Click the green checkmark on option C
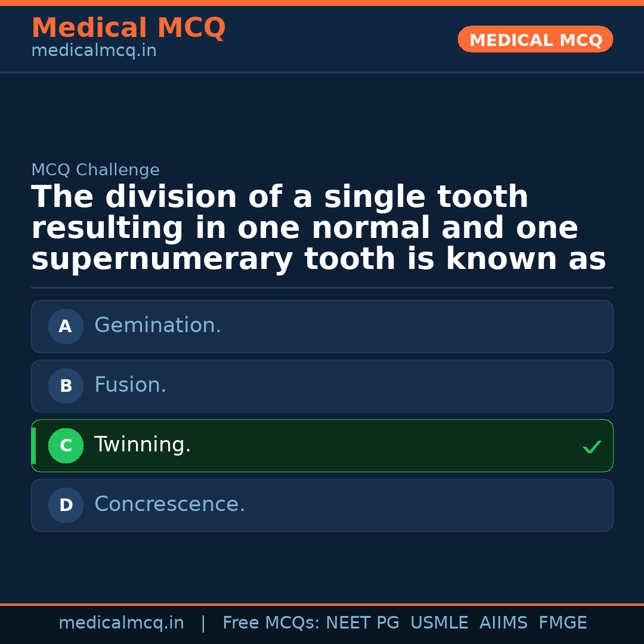The height and width of the screenshot is (644, 644). (592, 446)
